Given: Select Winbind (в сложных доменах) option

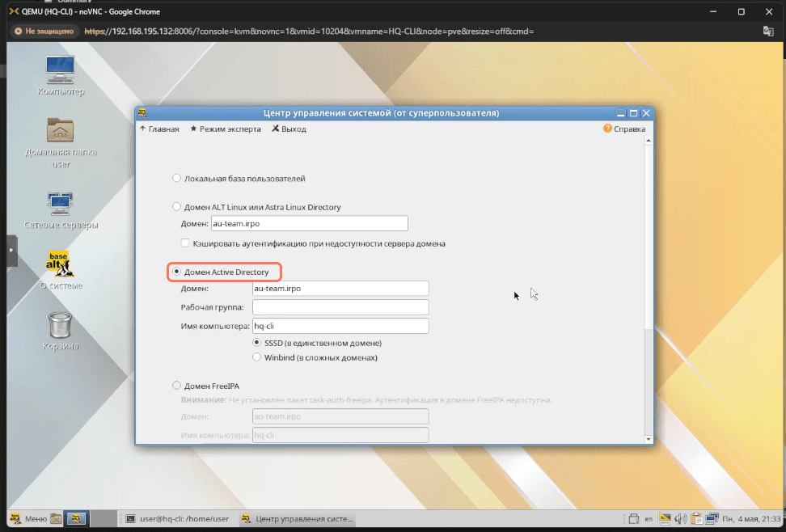Looking at the screenshot, I should tap(256, 357).
